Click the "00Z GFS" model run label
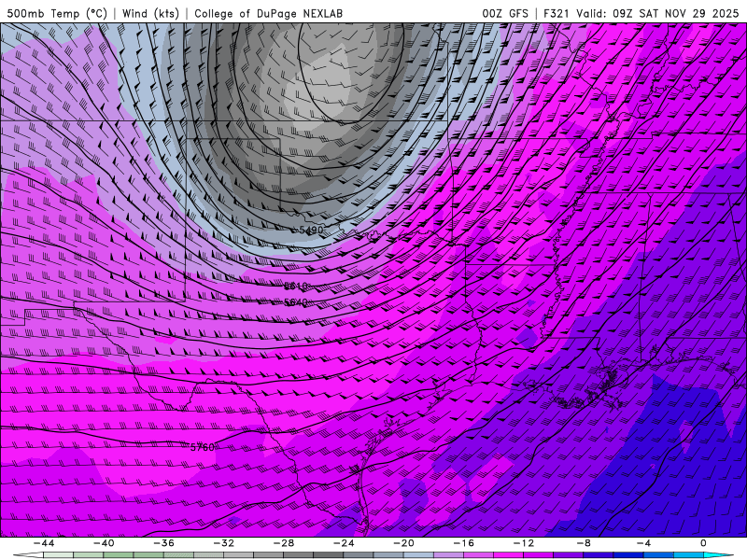Image resolution: width=747 pixels, height=560 pixels. click(x=505, y=13)
